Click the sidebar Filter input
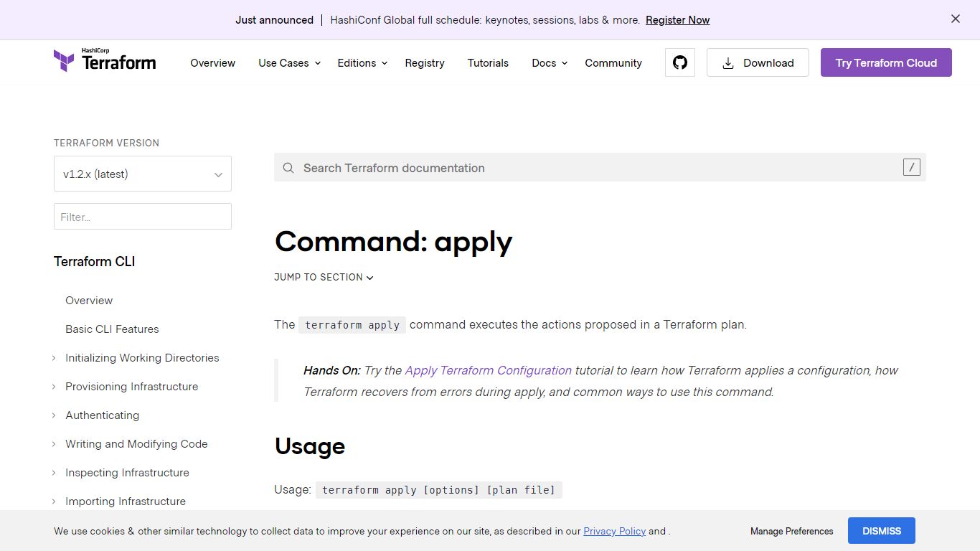This screenshot has width=980, height=551. (x=143, y=216)
